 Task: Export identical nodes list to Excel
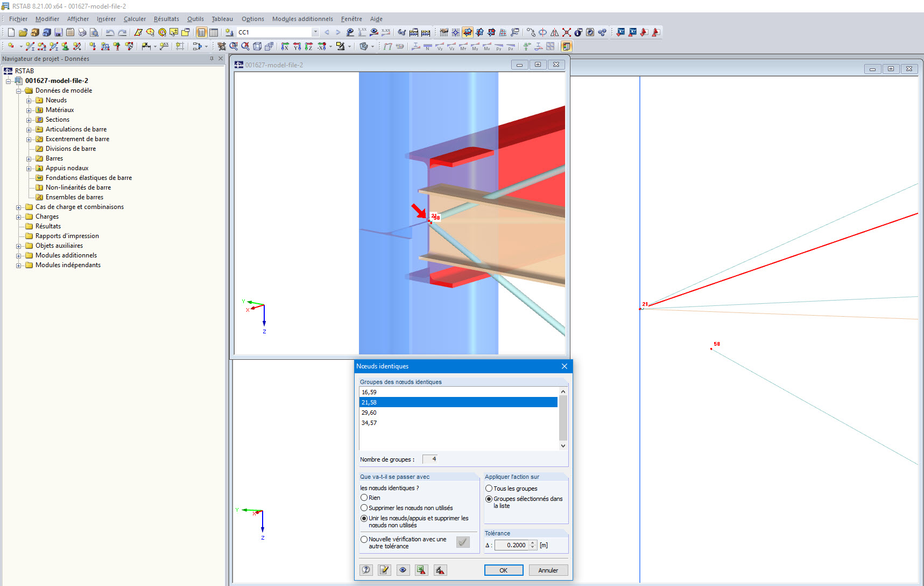[x=421, y=570]
